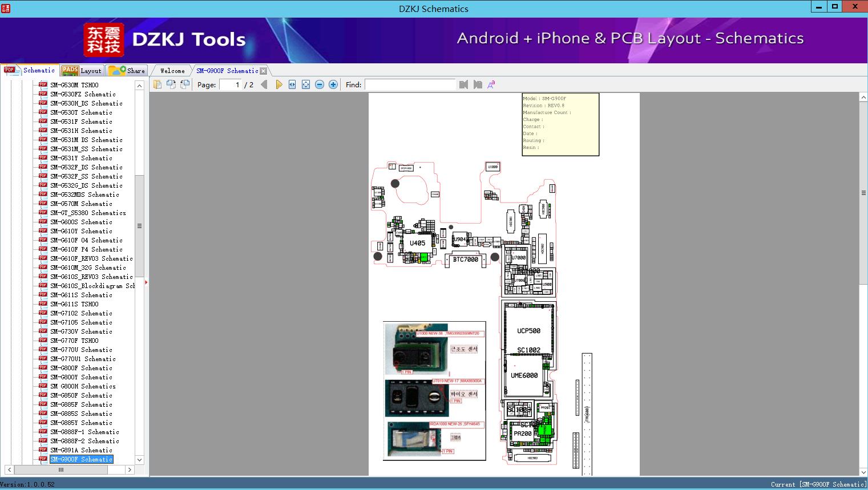Select SM-G531F Schematic tree entry
Viewport: 868px width, 490px height.
[x=81, y=122]
